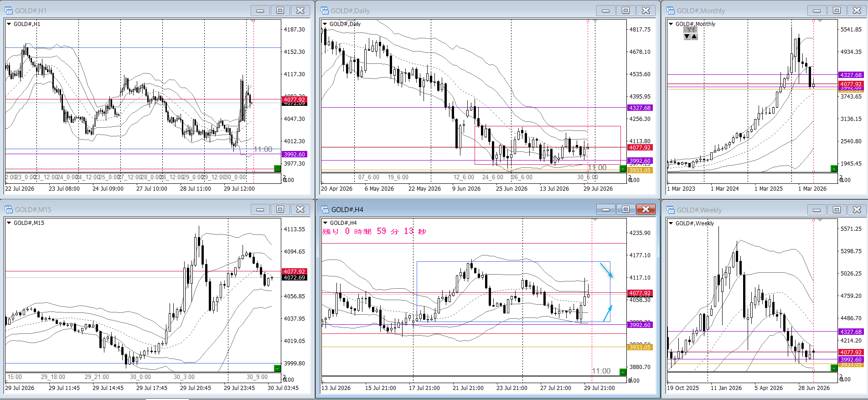Screen dimensions: 868x400
Task: Click the 11:00 time label in H1 chart
Action: [263, 149]
